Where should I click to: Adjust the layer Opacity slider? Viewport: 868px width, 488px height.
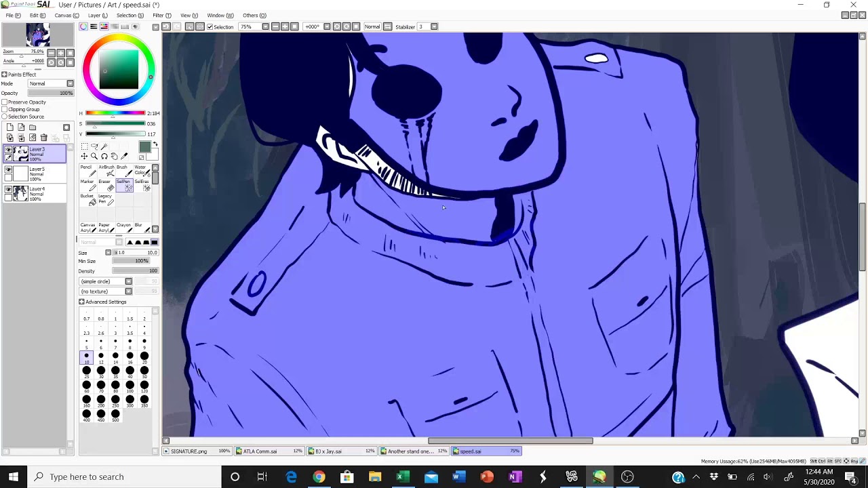50,93
